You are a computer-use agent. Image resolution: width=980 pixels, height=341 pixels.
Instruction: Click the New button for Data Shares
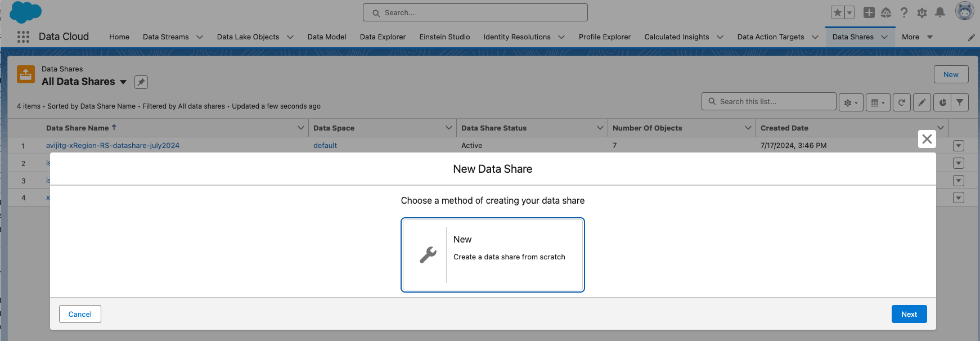(951, 74)
